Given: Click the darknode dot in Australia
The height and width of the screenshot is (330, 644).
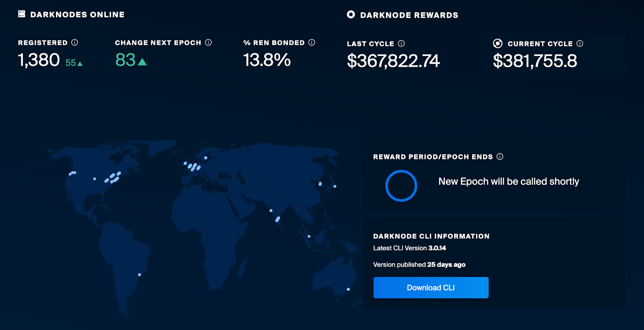Looking at the screenshot, I should pyautogui.click(x=348, y=289).
